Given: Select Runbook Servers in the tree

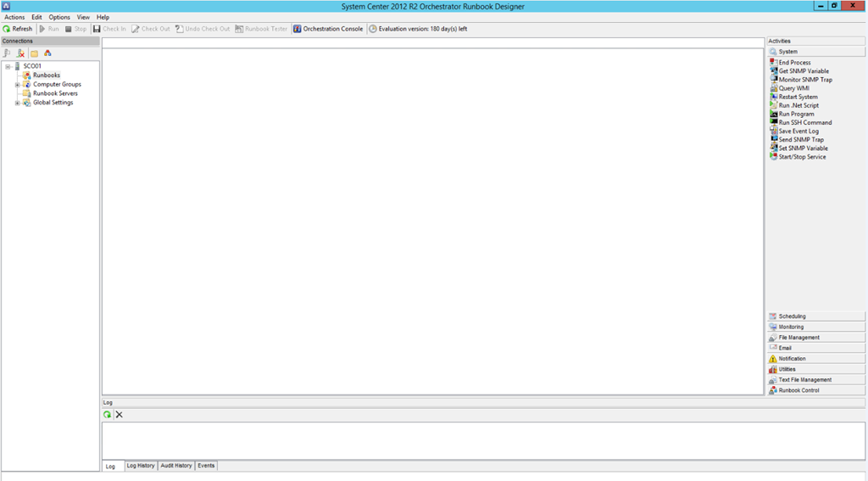Looking at the screenshot, I should pyautogui.click(x=55, y=93).
